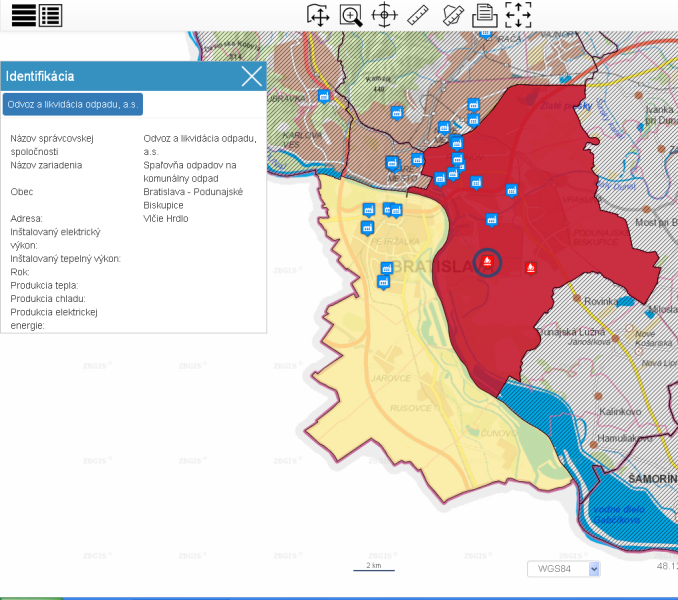Click the crosshair locate tool
Image resolution: width=678 pixels, height=600 pixels.
pyautogui.click(x=384, y=14)
